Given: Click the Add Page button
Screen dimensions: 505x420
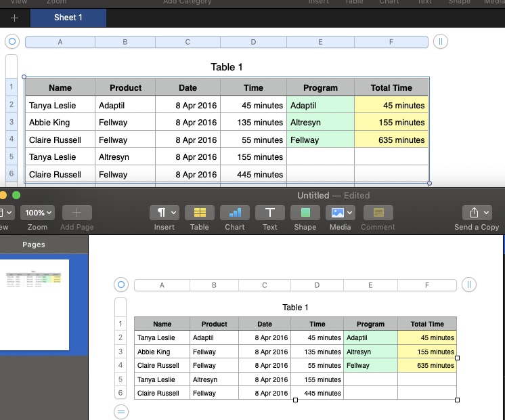Looking at the screenshot, I should point(76,213).
